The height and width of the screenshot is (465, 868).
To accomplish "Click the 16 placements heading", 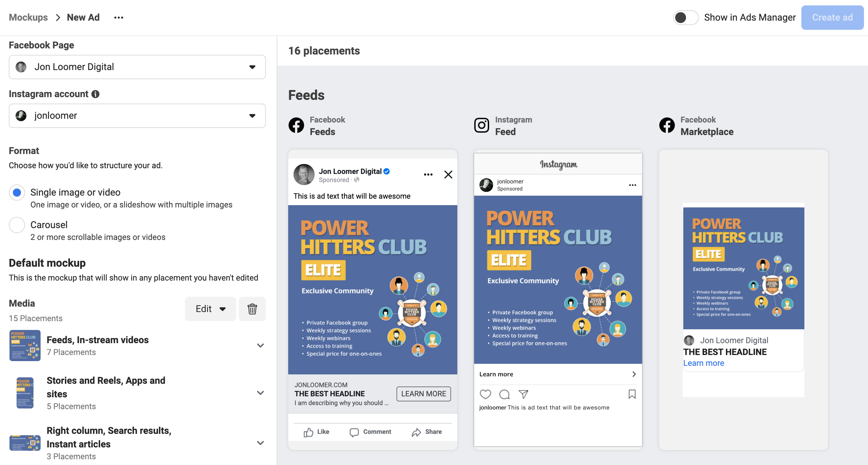I will coord(324,51).
